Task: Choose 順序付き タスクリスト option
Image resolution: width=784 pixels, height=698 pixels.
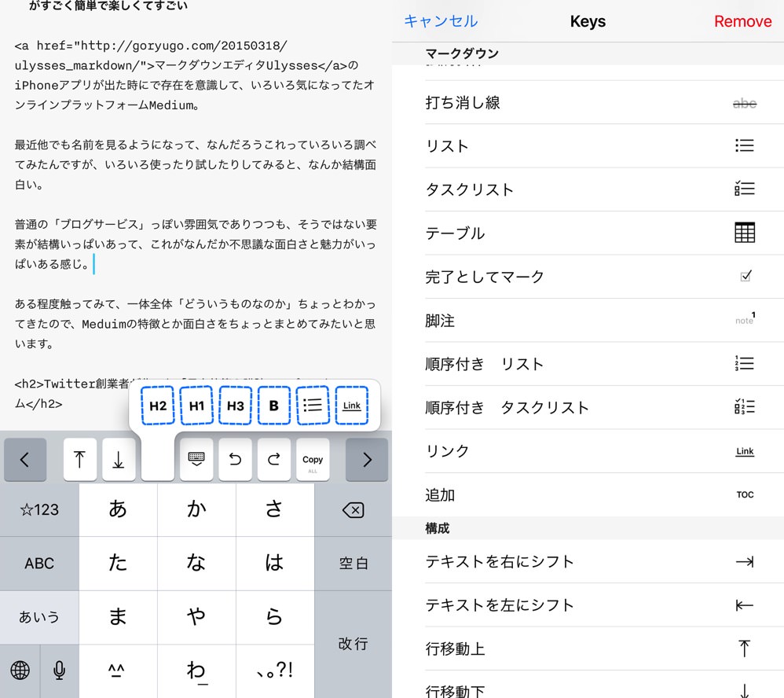Action: coord(588,407)
